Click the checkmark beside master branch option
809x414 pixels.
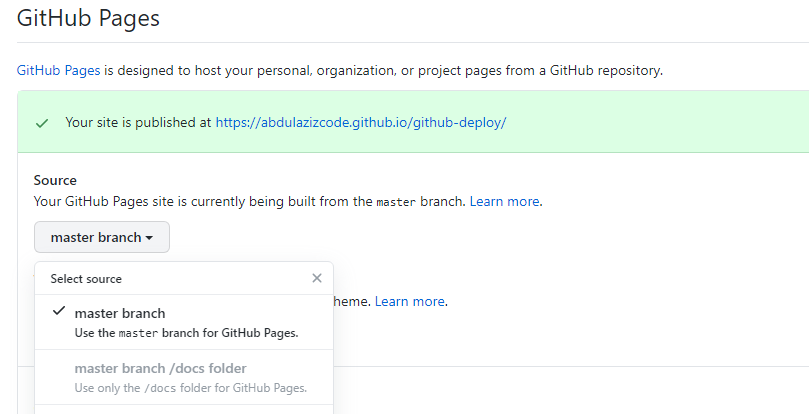click(59, 311)
